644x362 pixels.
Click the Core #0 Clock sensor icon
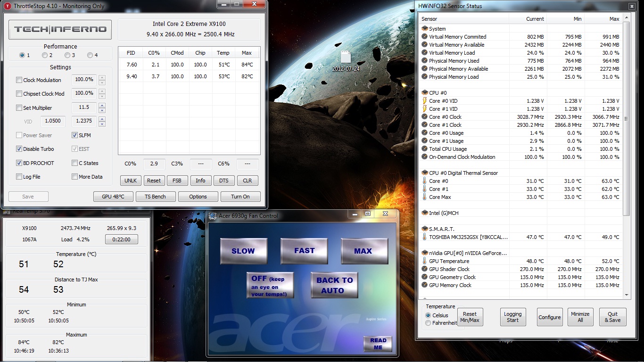424,117
